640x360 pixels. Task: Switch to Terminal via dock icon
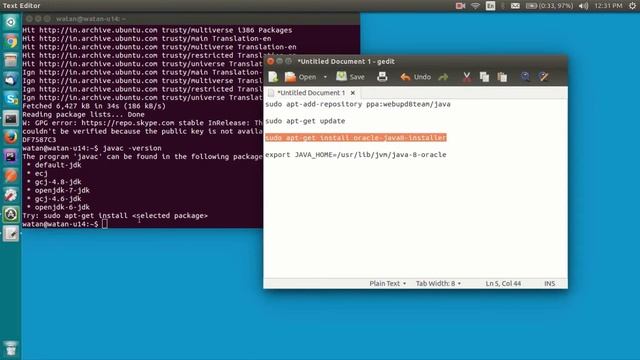pos(11,118)
